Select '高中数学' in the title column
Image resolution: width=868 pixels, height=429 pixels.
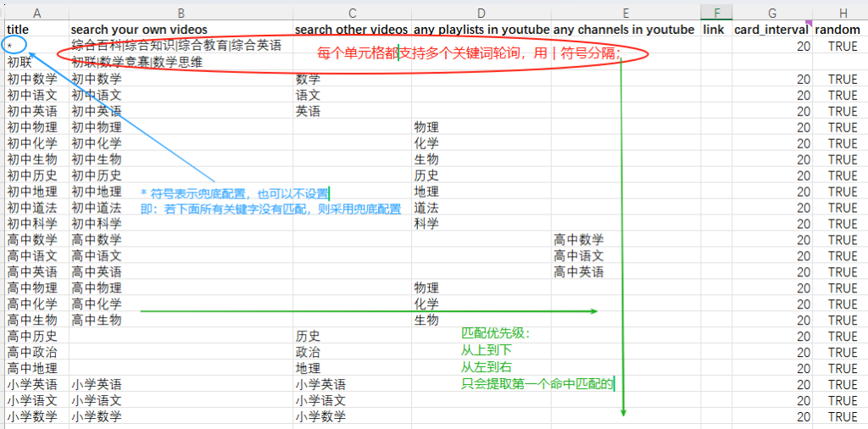(37, 240)
